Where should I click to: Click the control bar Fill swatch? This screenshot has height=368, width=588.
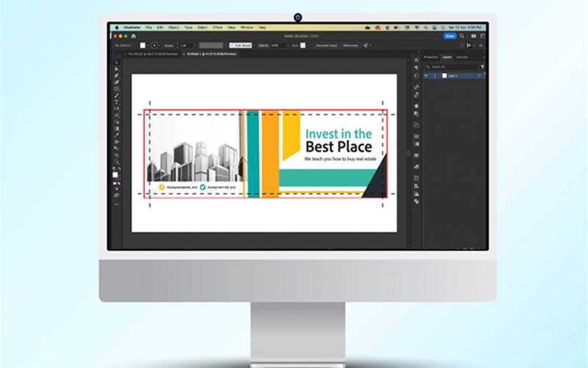[x=143, y=46]
